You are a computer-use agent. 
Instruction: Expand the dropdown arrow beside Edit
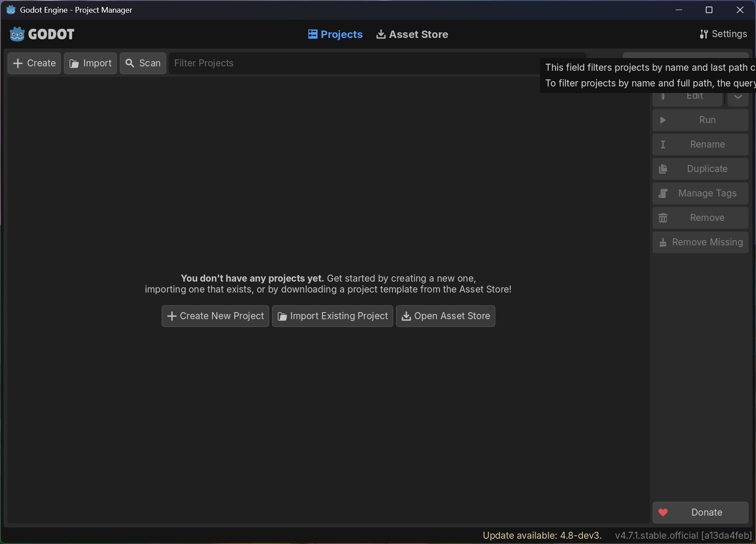click(738, 97)
